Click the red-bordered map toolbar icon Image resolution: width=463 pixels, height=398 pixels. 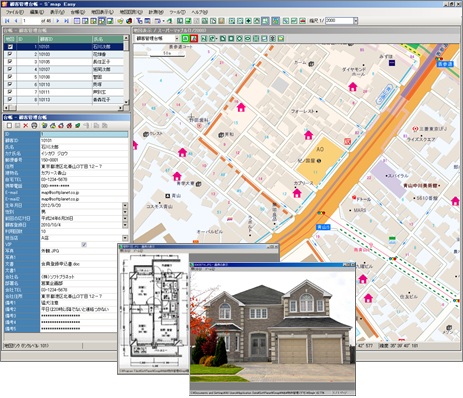coord(194,39)
